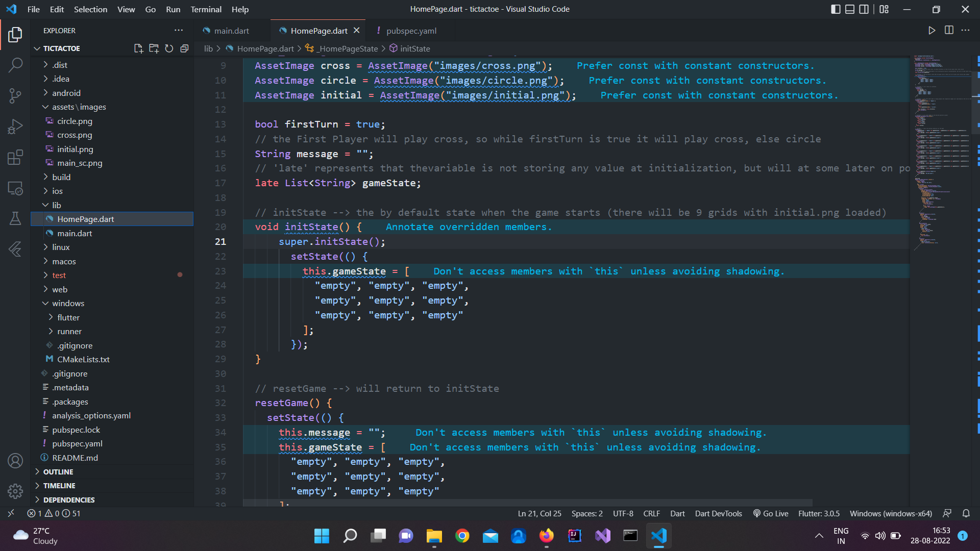Open the Run menu
The height and width of the screenshot is (551, 980).
click(x=173, y=9)
